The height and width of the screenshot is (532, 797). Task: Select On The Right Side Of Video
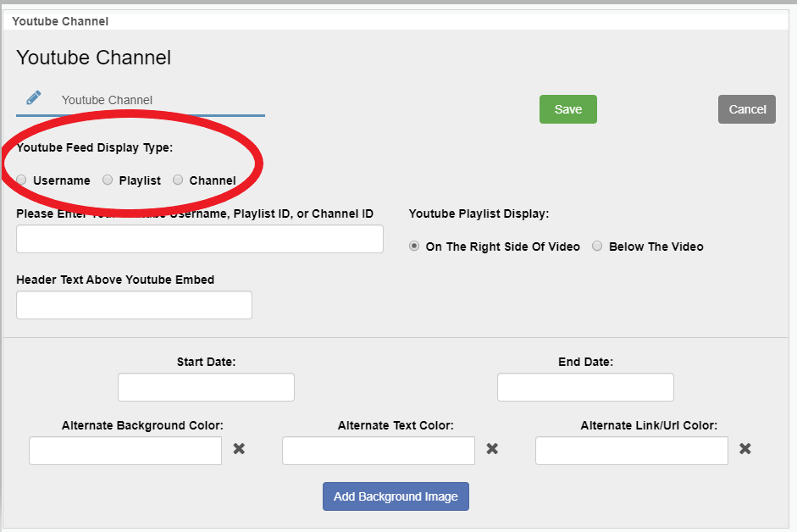(414, 247)
